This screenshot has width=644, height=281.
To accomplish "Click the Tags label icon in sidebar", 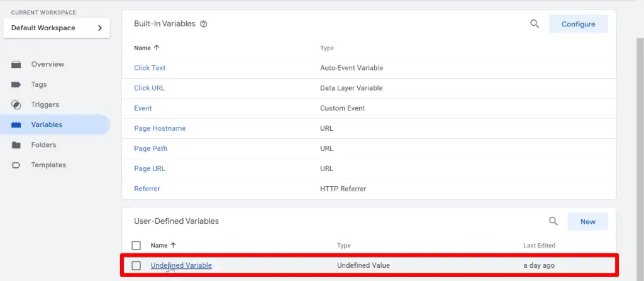I will (16, 85).
